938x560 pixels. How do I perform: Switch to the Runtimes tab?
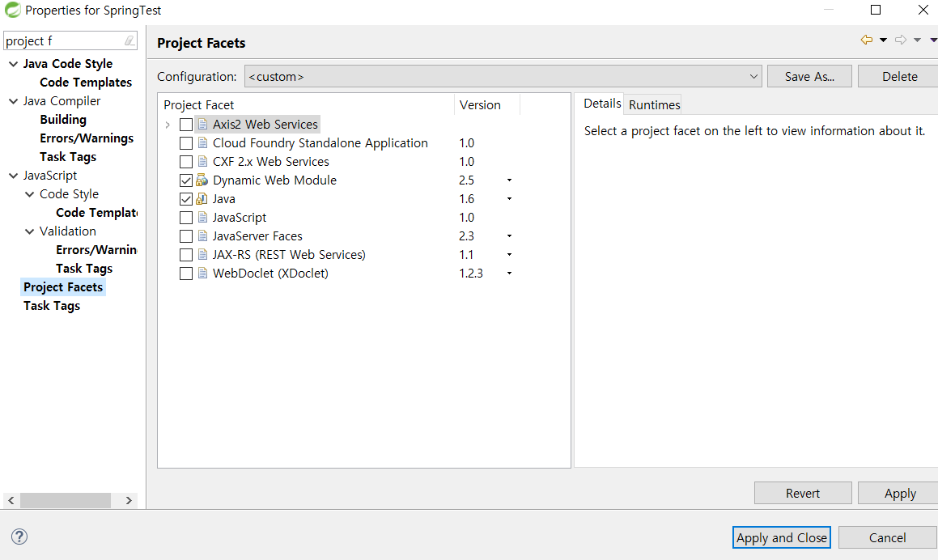[654, 104]
